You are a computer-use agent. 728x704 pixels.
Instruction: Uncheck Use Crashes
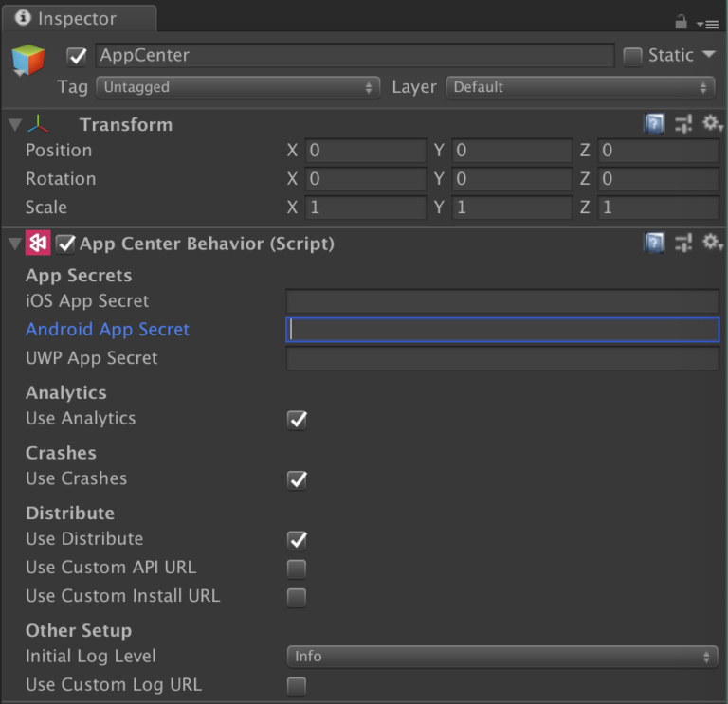(x=297, y=480)
